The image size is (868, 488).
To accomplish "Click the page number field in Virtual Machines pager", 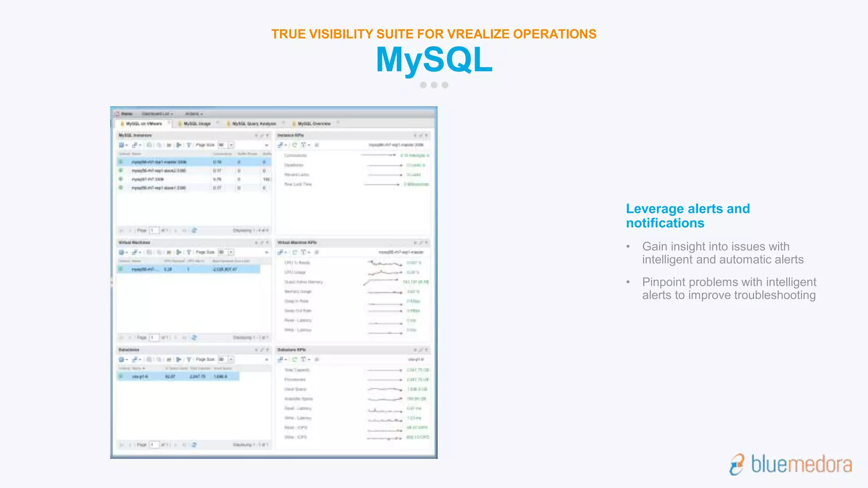I will 153,338.
